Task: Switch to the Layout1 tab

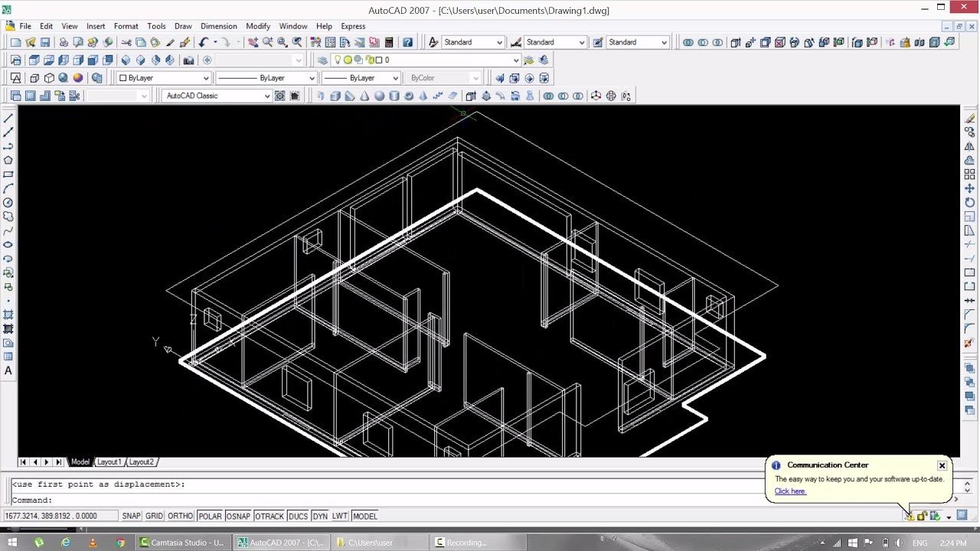Action: (x=109, y=462)
